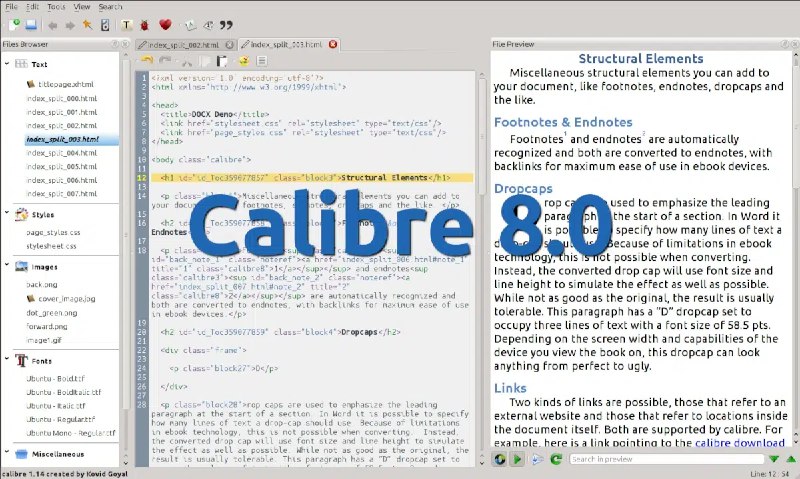
Task: Select Ubuntu - Bold.ttf under Fonts
Action: 56,379
